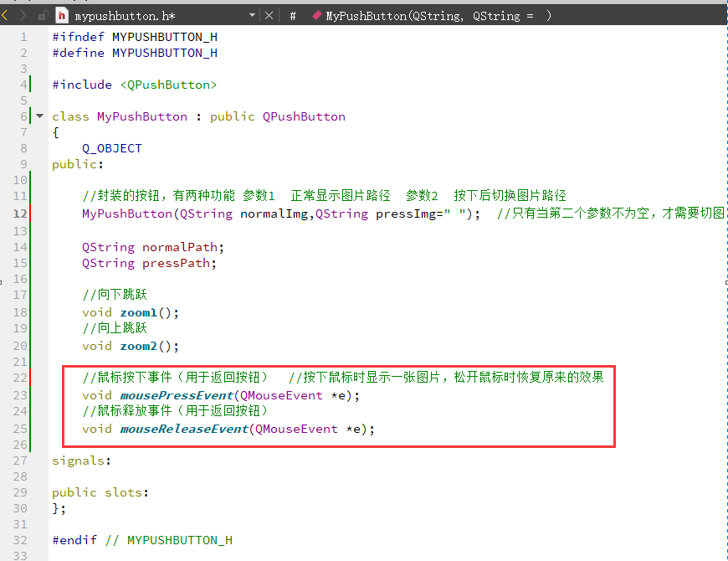Image resolution: width=728 pixels, height=561 pixels.
Task: Click the arrow of the file name combo box
Action: [252, 15]
